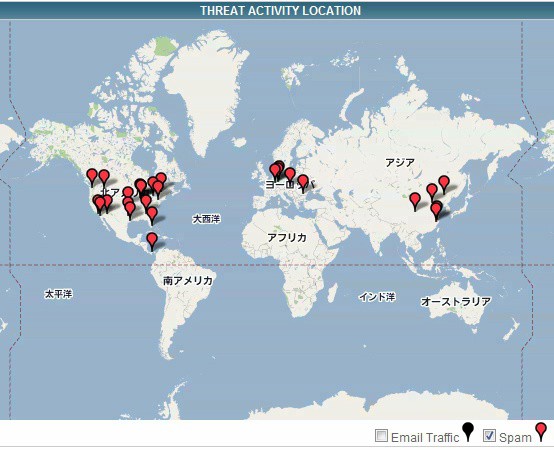Click the Email Traffic label text
Viewport: 554px width, 450px height.
[425, 438]
